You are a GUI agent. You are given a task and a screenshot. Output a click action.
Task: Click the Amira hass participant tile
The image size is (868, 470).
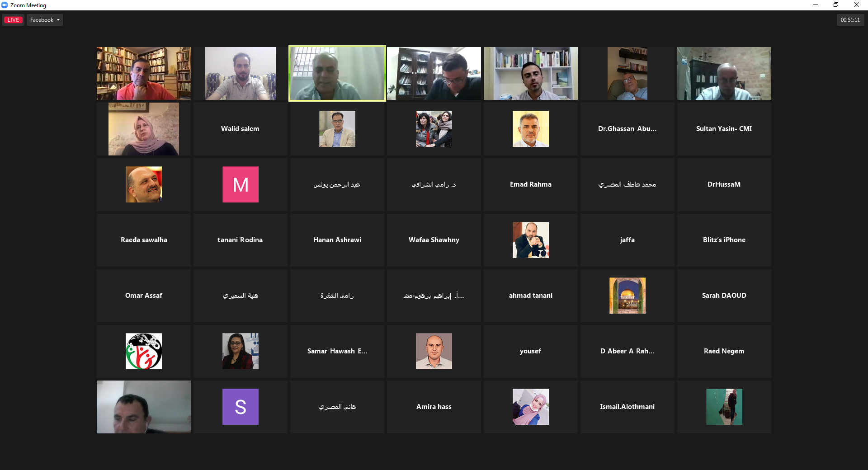(434, 407)
